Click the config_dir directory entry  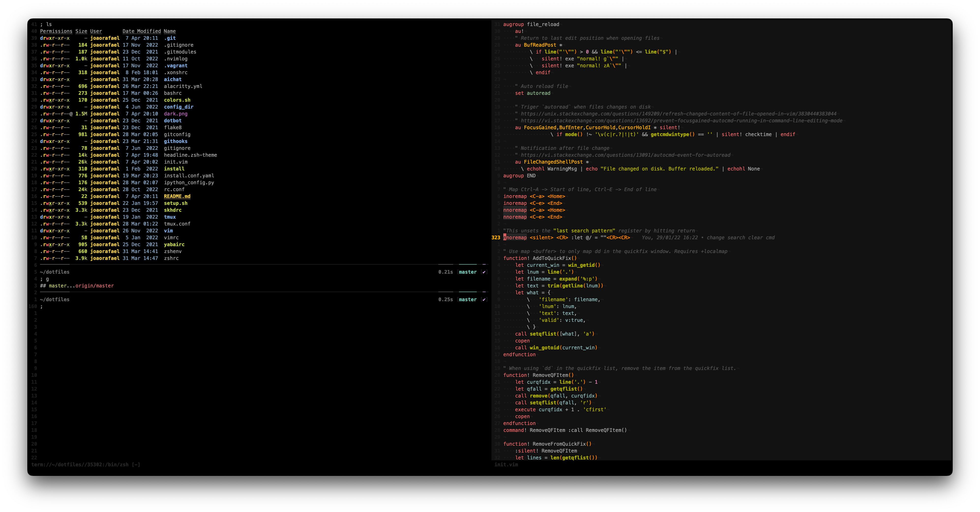tap(178, 107)
